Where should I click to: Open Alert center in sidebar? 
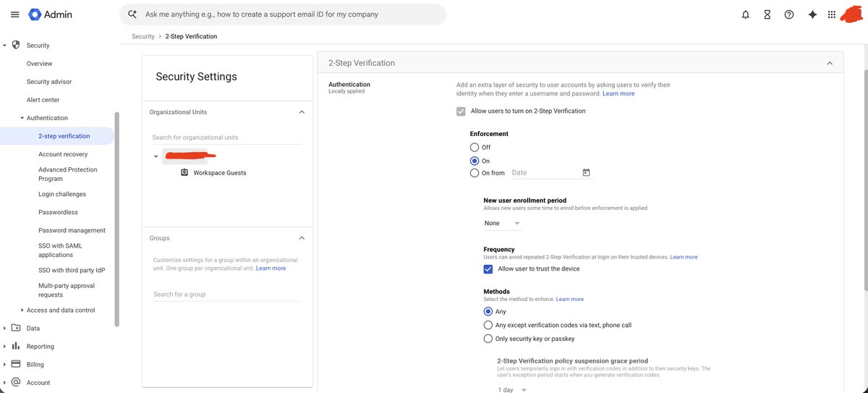43,100
